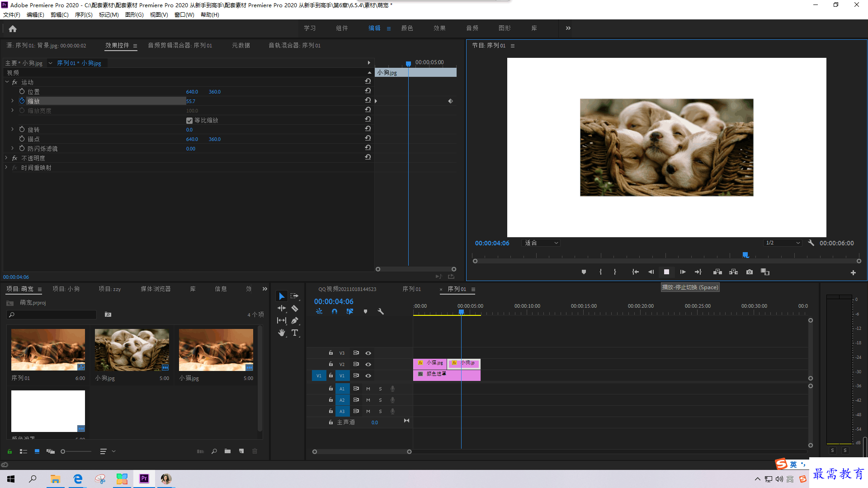This screenshot has width=868, height=488.
Task: Go to Out point
Action: [x=698, y=272]
